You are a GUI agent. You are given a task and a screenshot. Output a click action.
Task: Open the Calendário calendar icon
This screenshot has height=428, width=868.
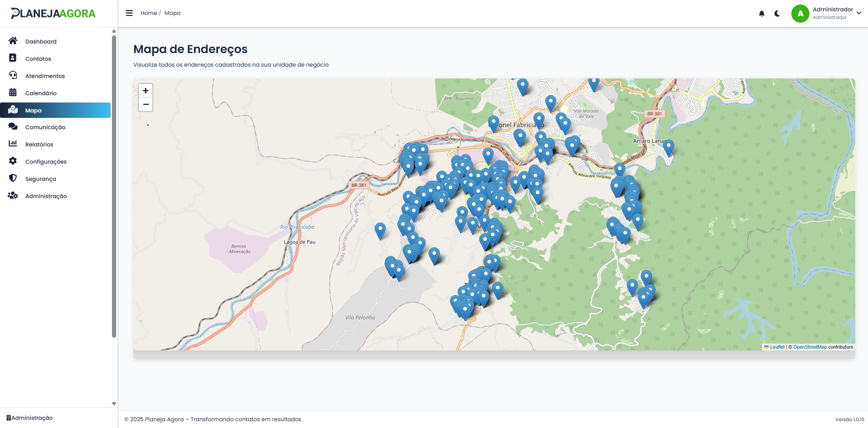coord(13,92)
